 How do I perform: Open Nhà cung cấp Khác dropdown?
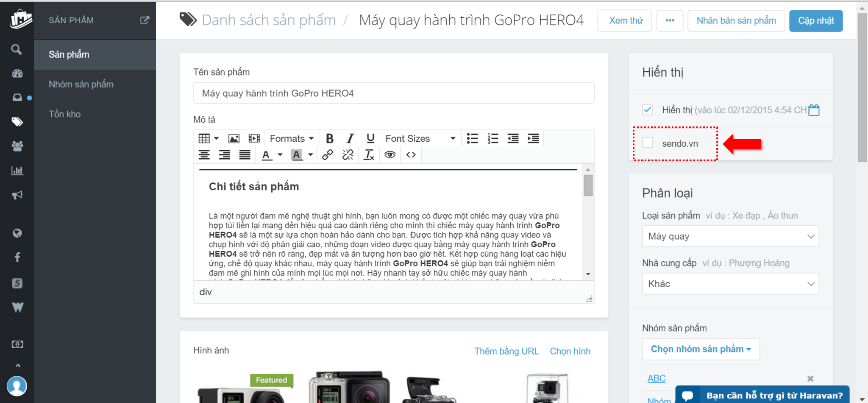731,284
